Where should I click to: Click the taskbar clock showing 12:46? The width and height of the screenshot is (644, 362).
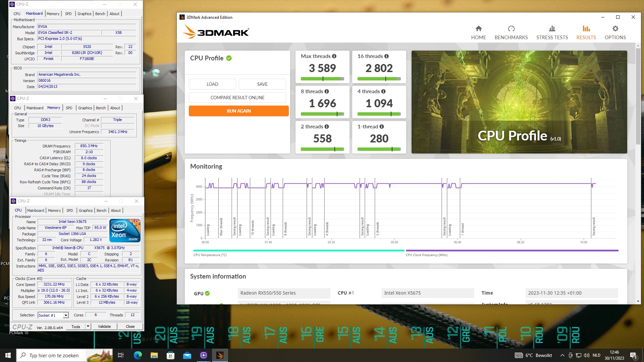(614, 355)
